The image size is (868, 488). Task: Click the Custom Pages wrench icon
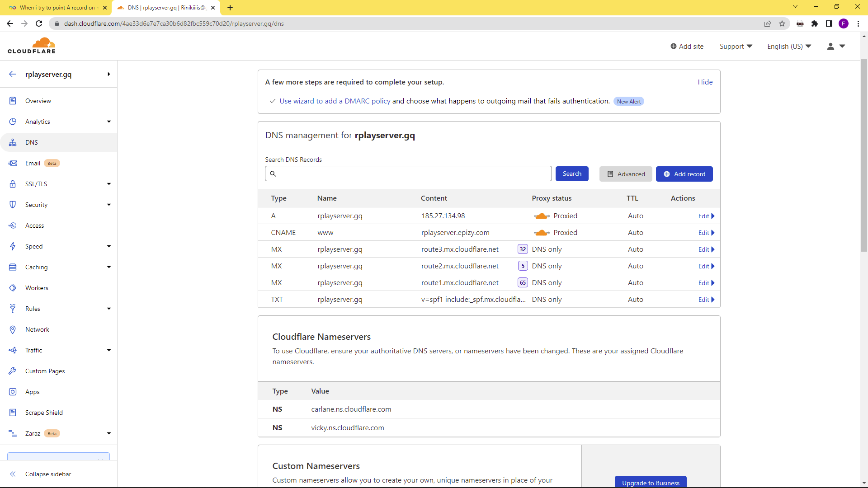point(13,371)
